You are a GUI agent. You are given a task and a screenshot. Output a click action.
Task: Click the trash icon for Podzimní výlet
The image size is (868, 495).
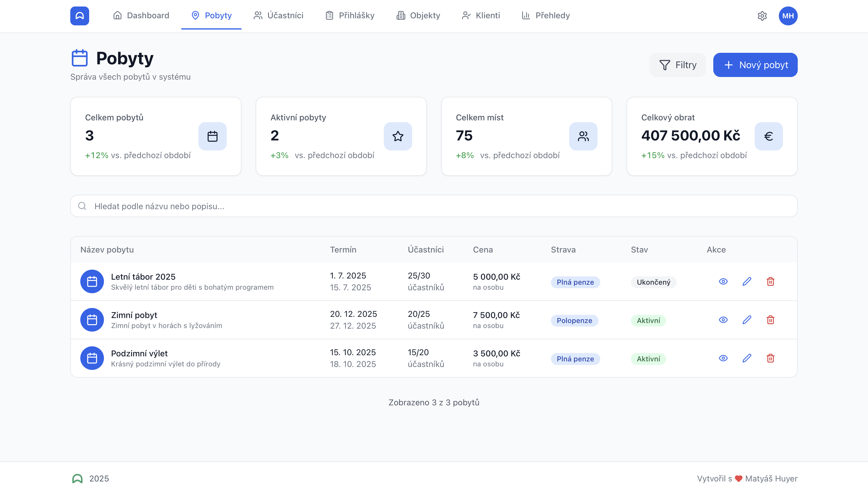tap(770, 358)
